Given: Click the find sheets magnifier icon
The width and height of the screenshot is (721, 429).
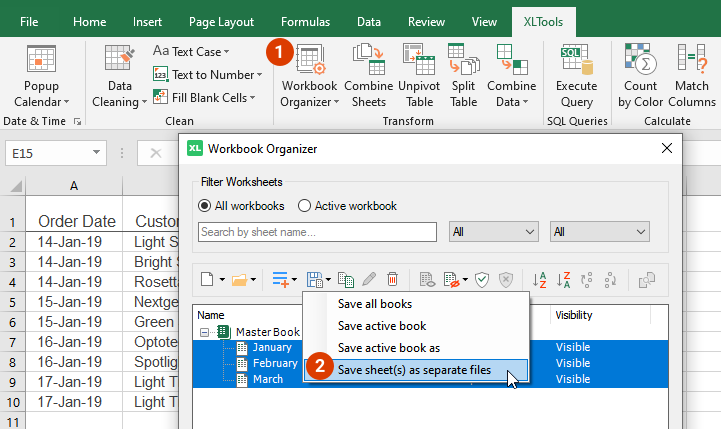Looking at the screenshot, I should pyautogui.click(x=647, y=279).
